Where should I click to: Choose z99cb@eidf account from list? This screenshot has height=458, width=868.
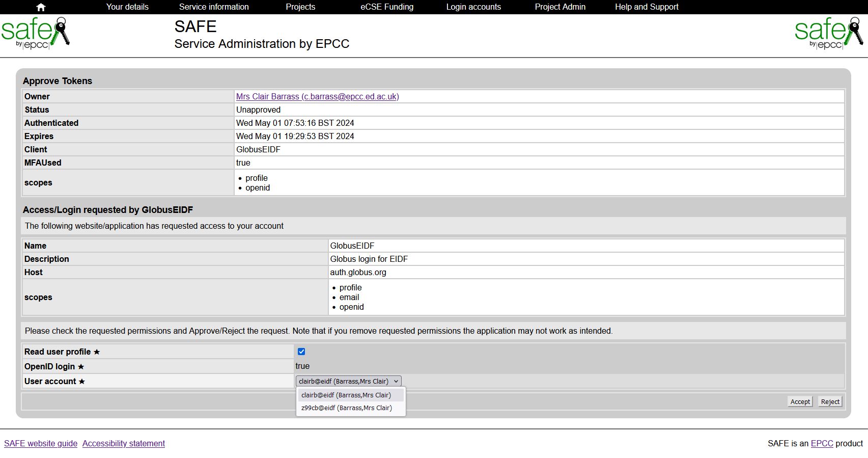coord(347,408)
